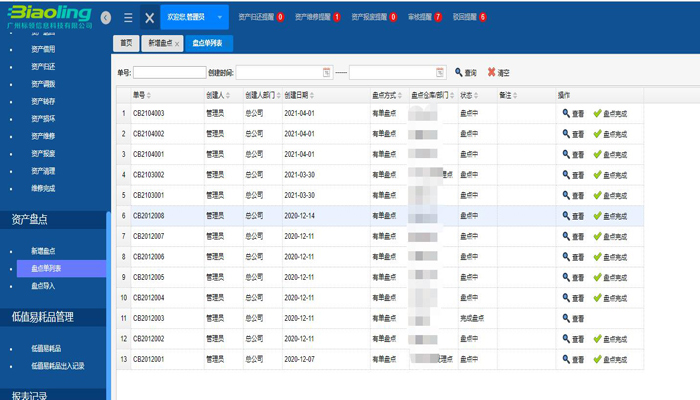Viewport: 700px width, 400px height.
Task: Select 盘点导入 in the sidebar
Action: tap(45, 286)
